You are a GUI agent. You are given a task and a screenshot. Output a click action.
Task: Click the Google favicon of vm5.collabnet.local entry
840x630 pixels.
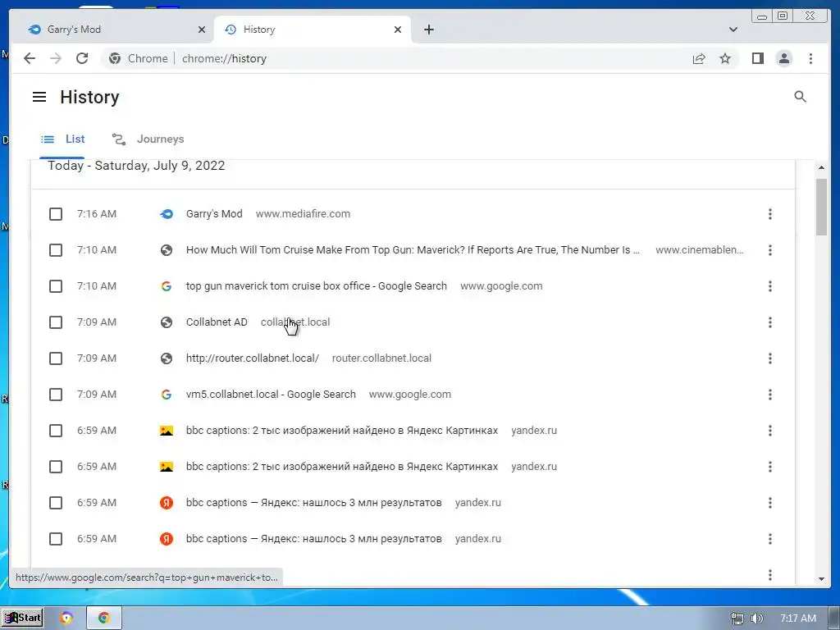pyautogui.click(x=167, y=395)
